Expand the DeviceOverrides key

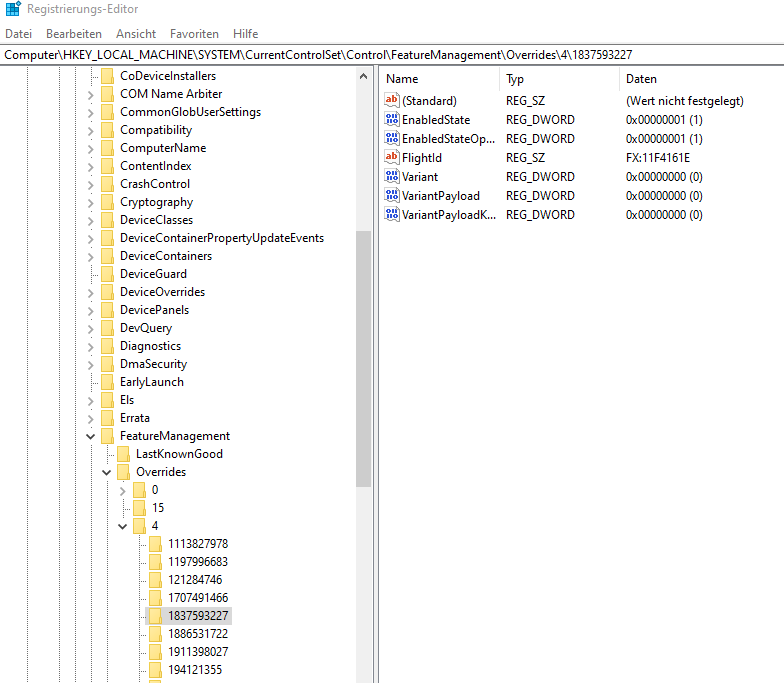(90, 292)
